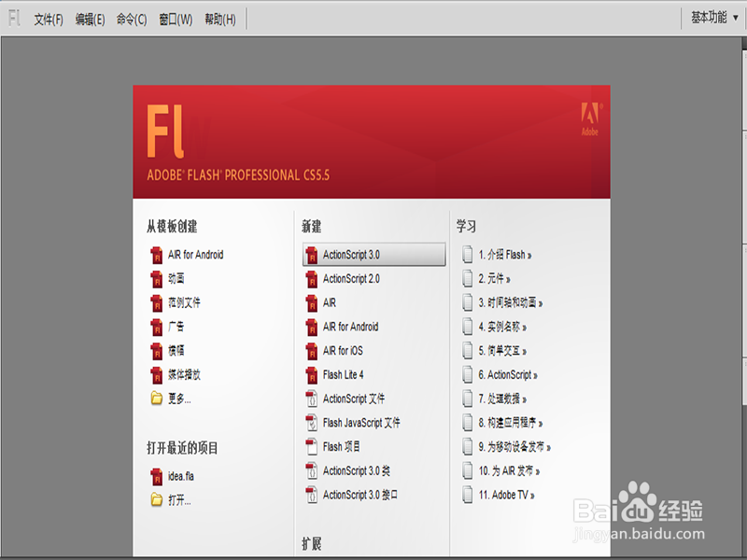The image size is (747, 560).
Task: Open the 窗口(W) menu
Action: [x=176, y=20]
